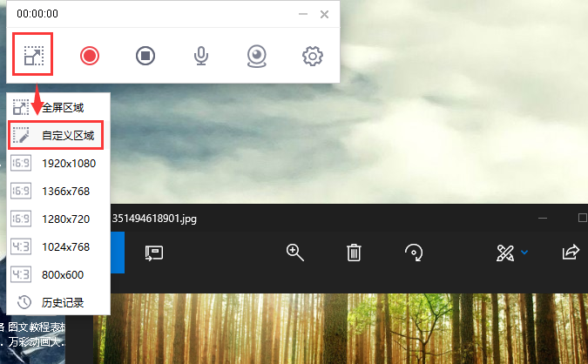Close the screen recorder window
Image resolution: width=588 pixels, height=364 pixels.
coord(324,14)
